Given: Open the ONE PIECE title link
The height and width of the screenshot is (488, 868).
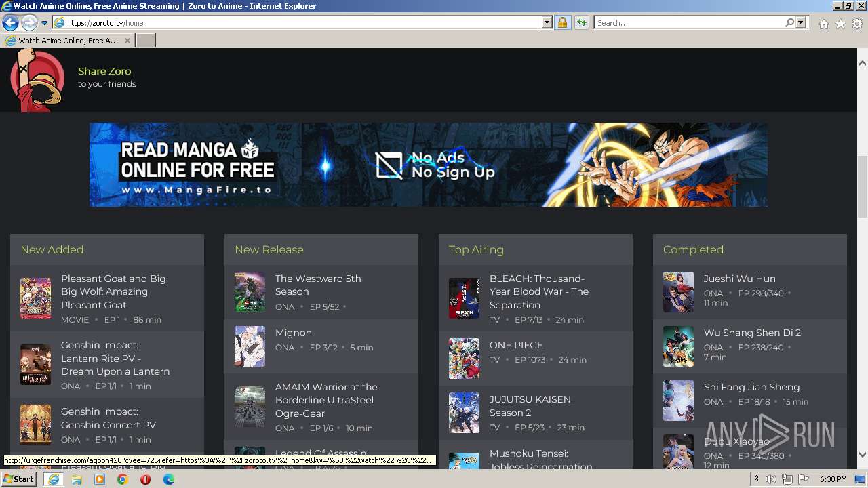Looking at the screenshot, I should (x=516, y=345).
